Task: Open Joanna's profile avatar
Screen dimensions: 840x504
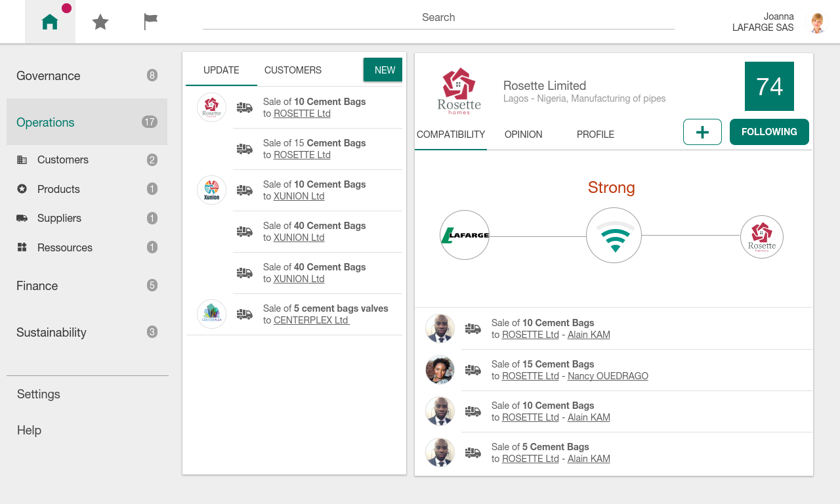Action: tap(817, 22)
